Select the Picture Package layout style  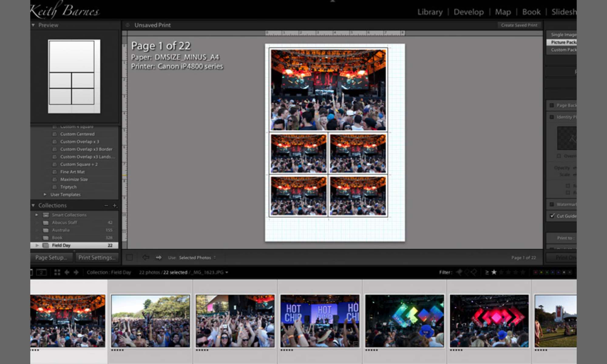pyautogui.click(x=562, y=42)
